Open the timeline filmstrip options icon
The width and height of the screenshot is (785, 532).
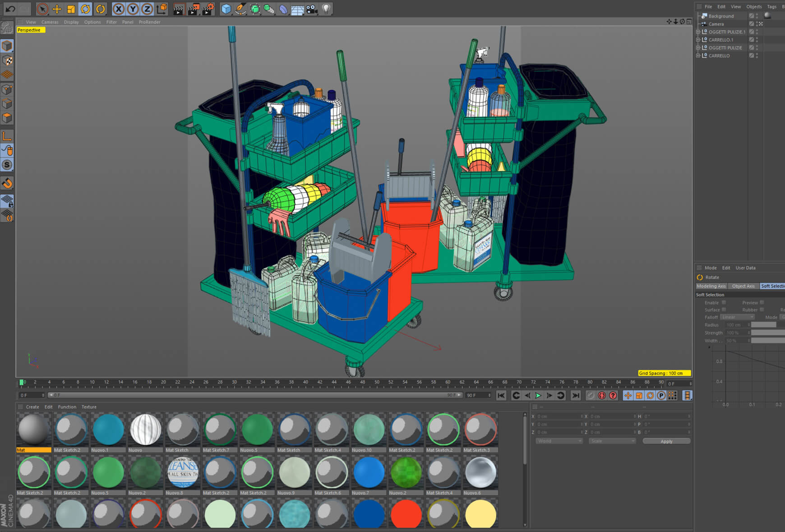coord(687,395)
